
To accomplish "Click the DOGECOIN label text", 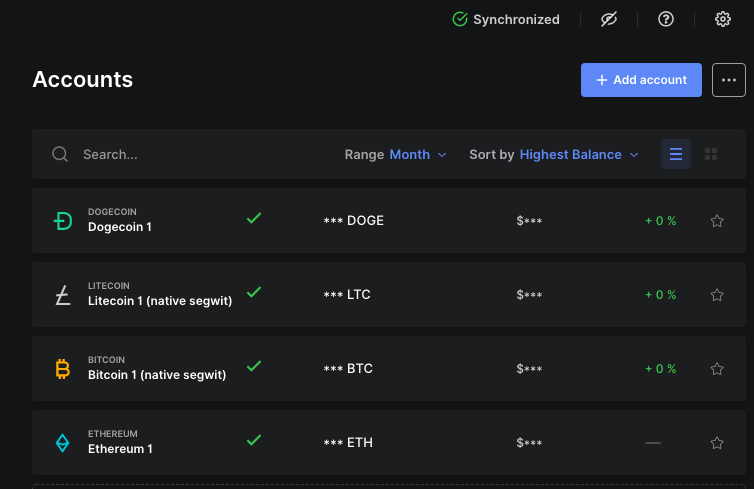I will point(112,212).
